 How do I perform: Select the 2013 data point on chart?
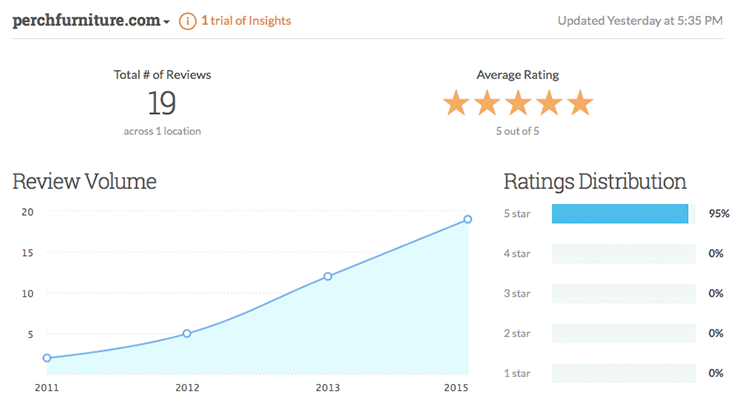click(327, 276)
